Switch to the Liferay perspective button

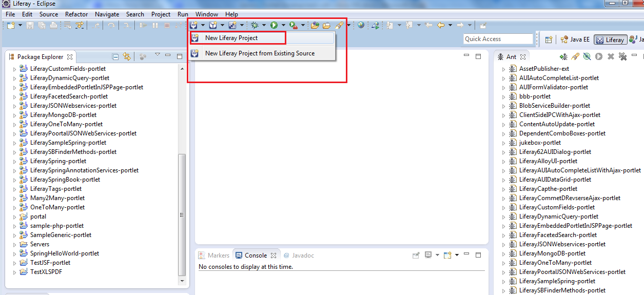610,40
